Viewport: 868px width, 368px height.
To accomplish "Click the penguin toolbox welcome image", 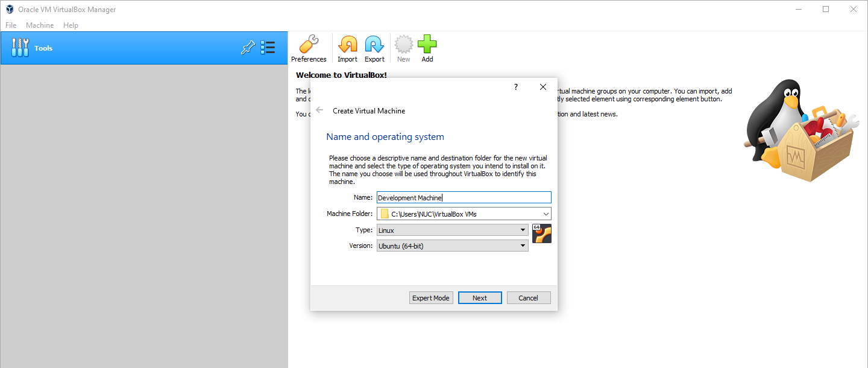I will click(x=801, y=132).
